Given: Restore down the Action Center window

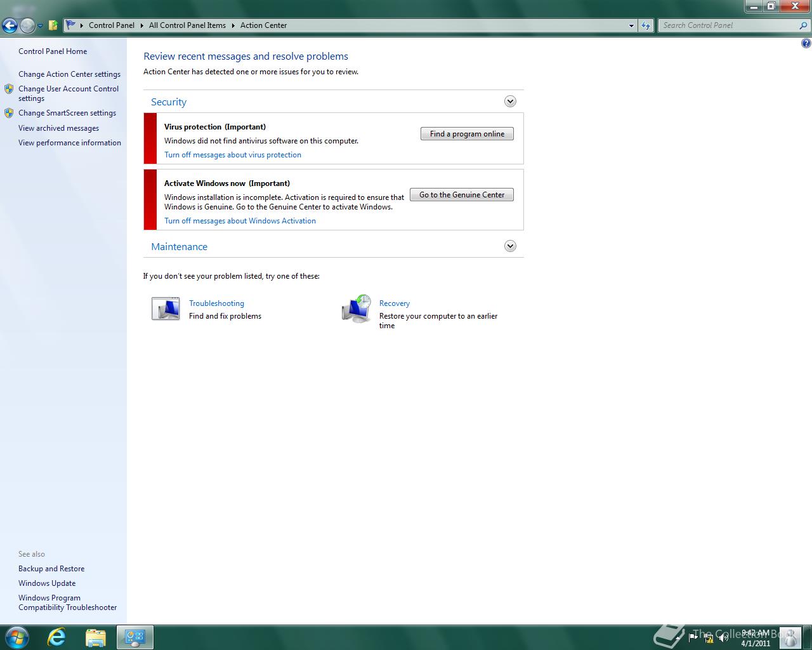Looking at the screenshot, I should pyautogui.click(x=771, y=6).
